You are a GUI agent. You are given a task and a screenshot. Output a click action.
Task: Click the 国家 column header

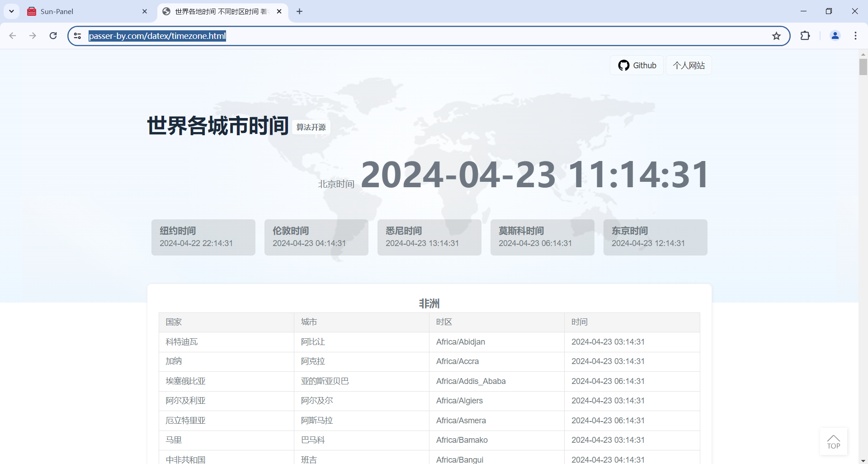pos(226,322)
